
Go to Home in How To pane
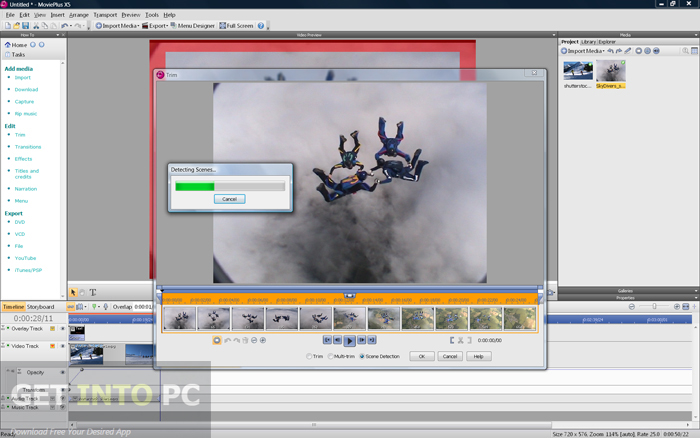pos(16,45)
